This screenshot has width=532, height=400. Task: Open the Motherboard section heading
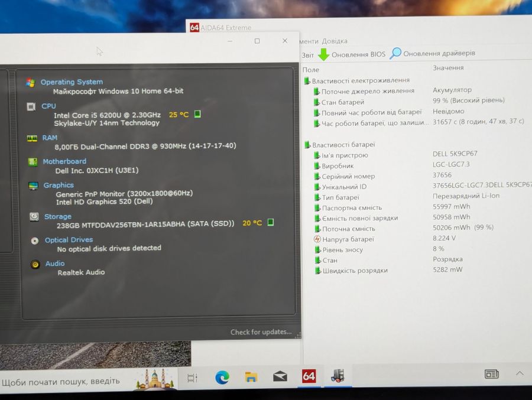(64, 161)
